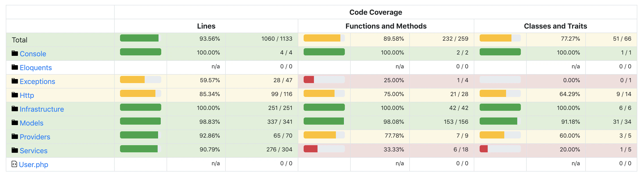Click the Exceptions functions coverage red bar
644x176 pixels.
(309, 80)
